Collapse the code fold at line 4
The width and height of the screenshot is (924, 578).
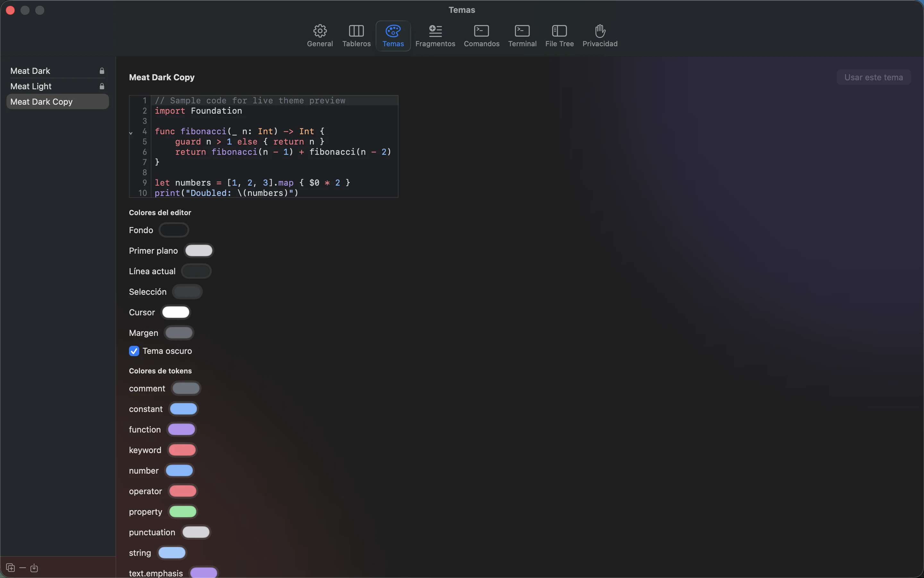[x=131, y=133]
